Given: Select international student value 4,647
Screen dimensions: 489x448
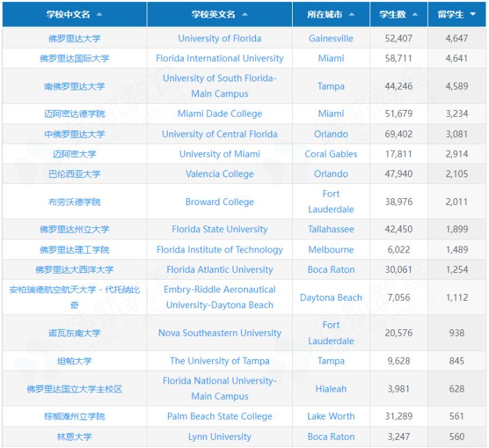Looking at the screenshot, I should pos(456,38).
